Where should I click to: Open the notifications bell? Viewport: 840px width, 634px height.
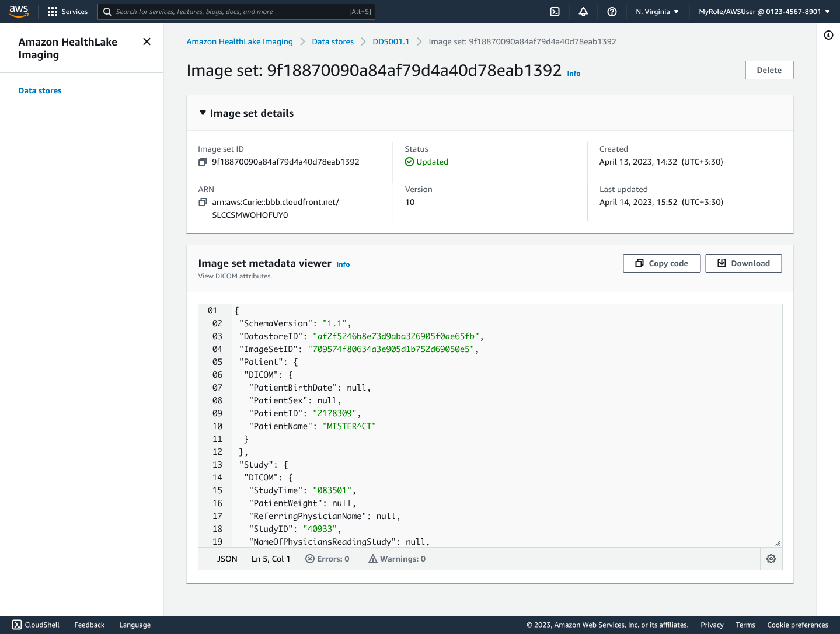coord(583,12)
